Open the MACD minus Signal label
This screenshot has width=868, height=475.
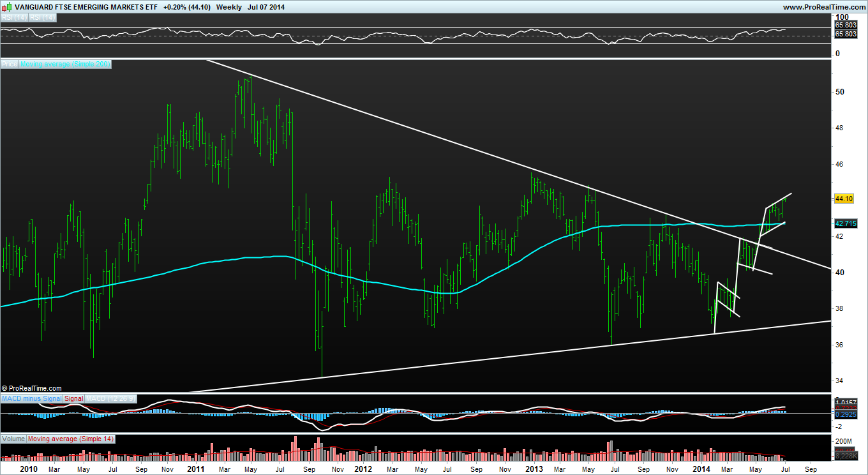click(32, 398)
